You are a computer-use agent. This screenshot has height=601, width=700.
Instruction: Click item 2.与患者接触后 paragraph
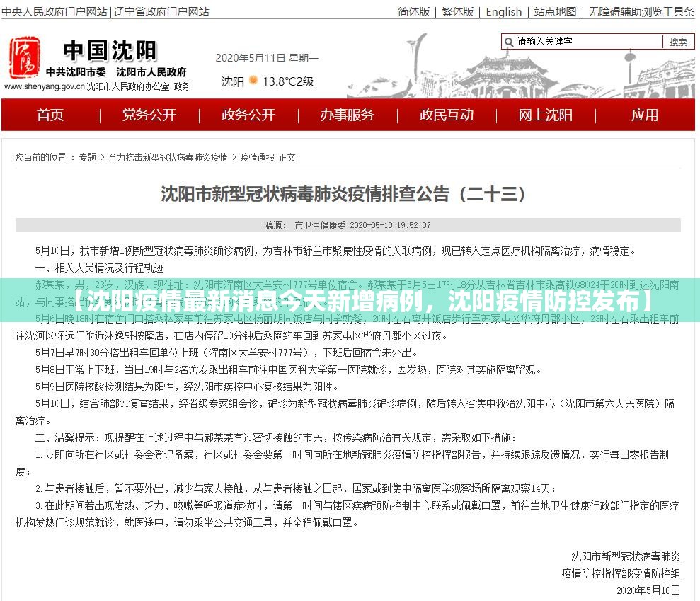296,488
